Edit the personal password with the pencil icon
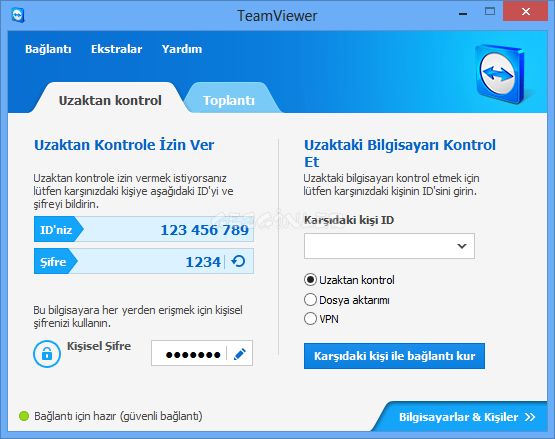The image size is (555, 439). [x=240, y=354]
